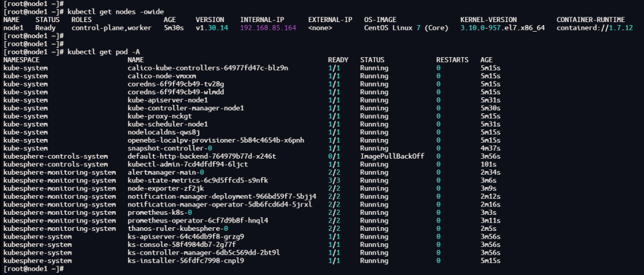Click pod name alertmanager-main-0
Viewport: 644px width, 275px height.
[166, 172]
